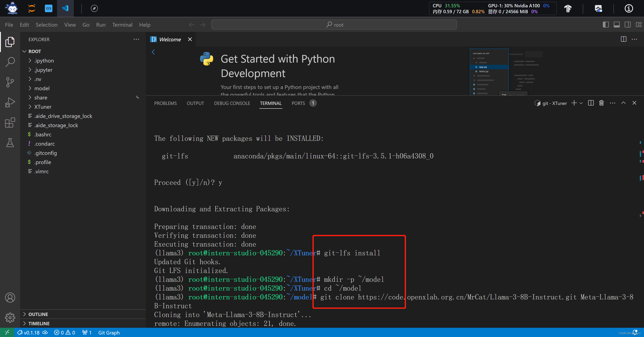644x337 pixels.
Task: Switch to the DEBUG CONSOLE tab
Action: [232, 103]
